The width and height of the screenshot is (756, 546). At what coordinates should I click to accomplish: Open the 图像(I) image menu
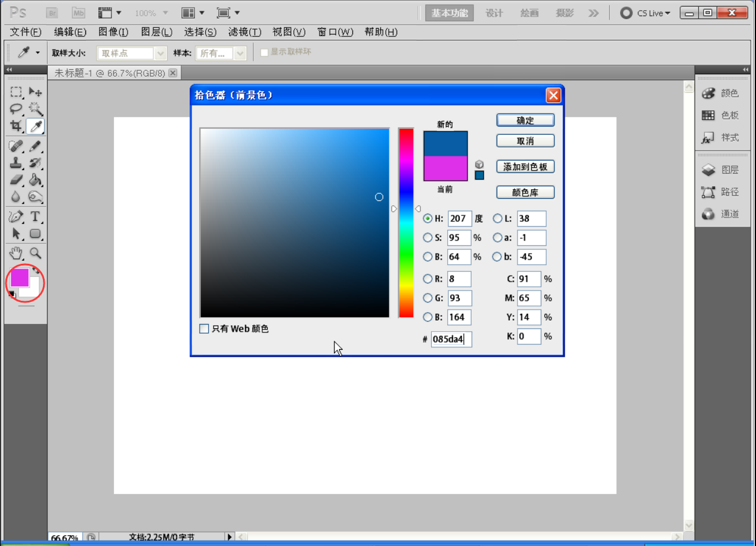coord(113,32)
